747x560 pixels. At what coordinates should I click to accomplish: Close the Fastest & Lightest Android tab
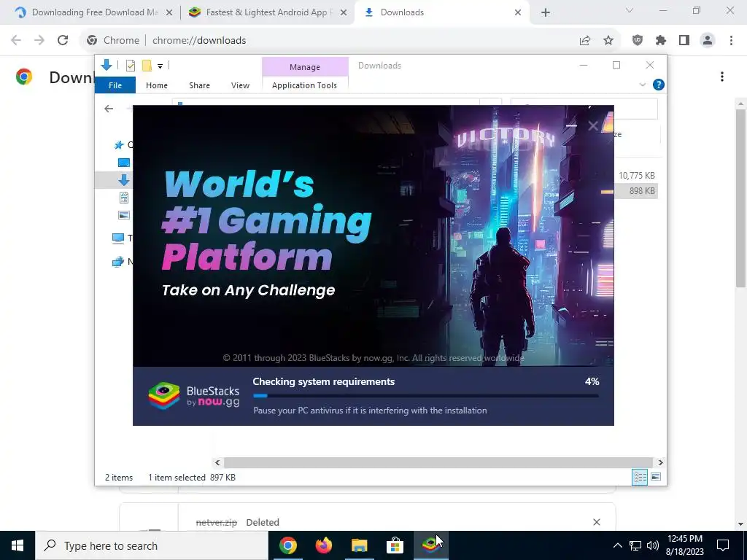click(344, 13)
